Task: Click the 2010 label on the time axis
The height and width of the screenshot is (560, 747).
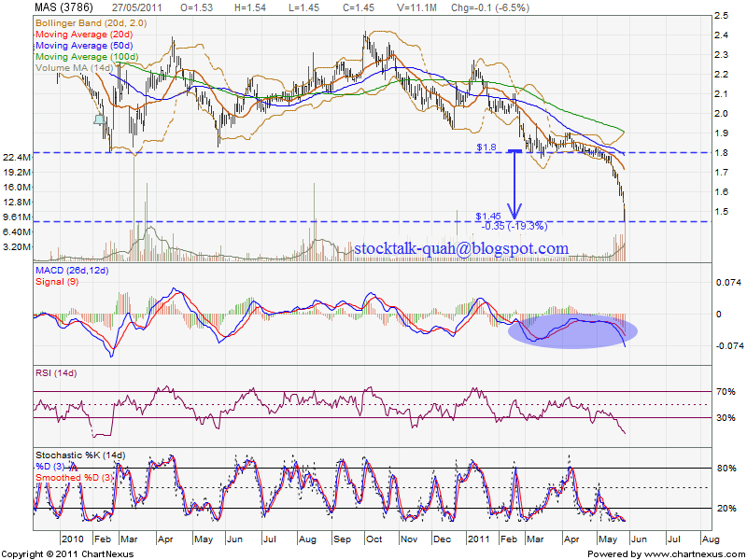Action: coord(72,539)
